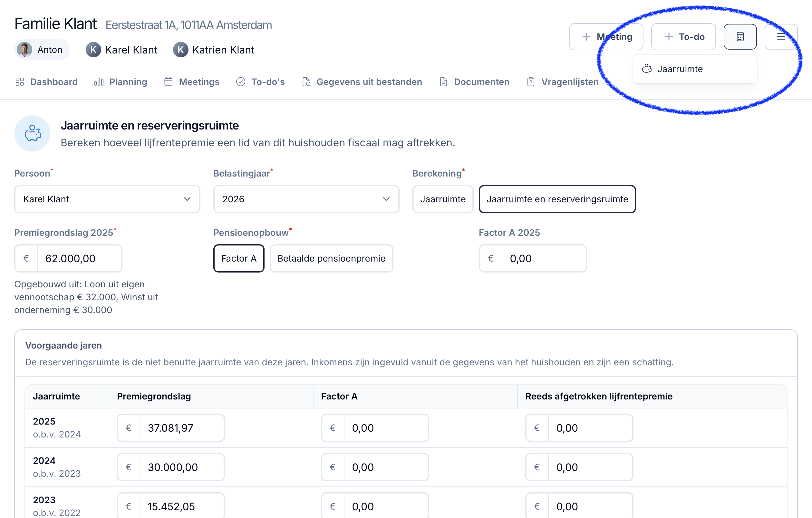Open Gegevens uit bestanden tab
This screenshot has height=518, width=812.
(362, 82)
